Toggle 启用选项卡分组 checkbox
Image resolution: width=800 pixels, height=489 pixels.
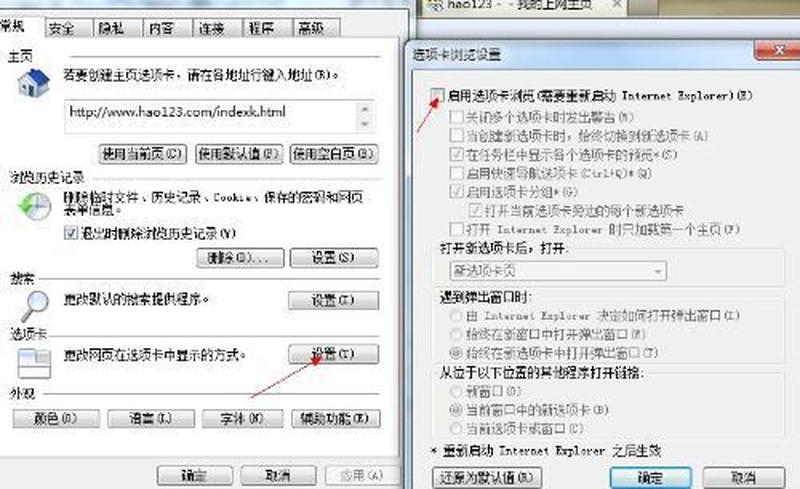pyautogui.click(x=456, y=192)
